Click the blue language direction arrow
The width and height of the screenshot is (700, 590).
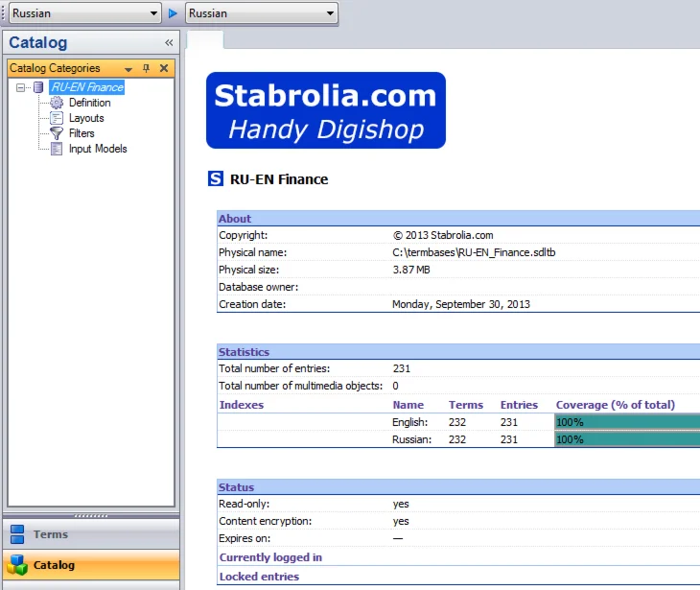(x=174, y=13)
